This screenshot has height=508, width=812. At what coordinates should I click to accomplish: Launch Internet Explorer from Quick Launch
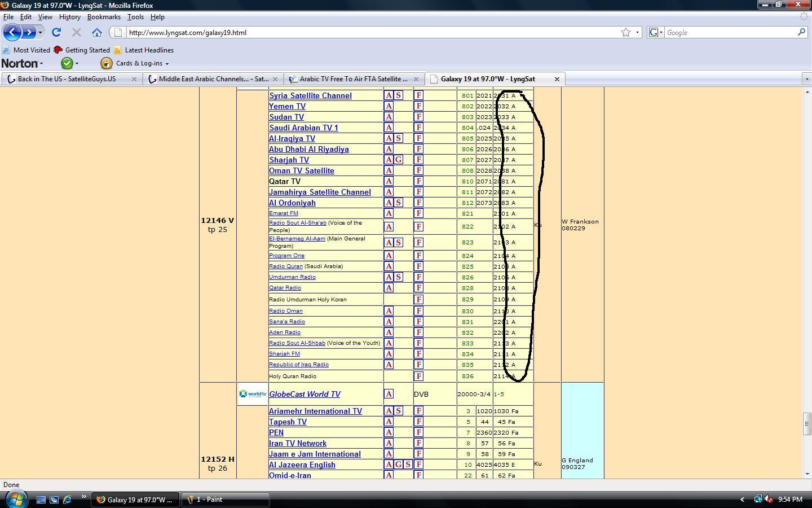[67, 500]
